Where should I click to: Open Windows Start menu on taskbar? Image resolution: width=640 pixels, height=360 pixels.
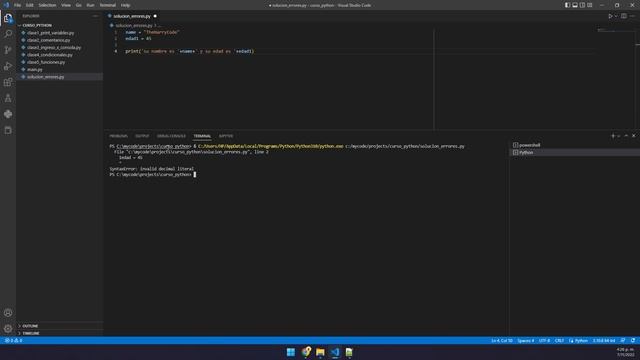click(291, 352)
